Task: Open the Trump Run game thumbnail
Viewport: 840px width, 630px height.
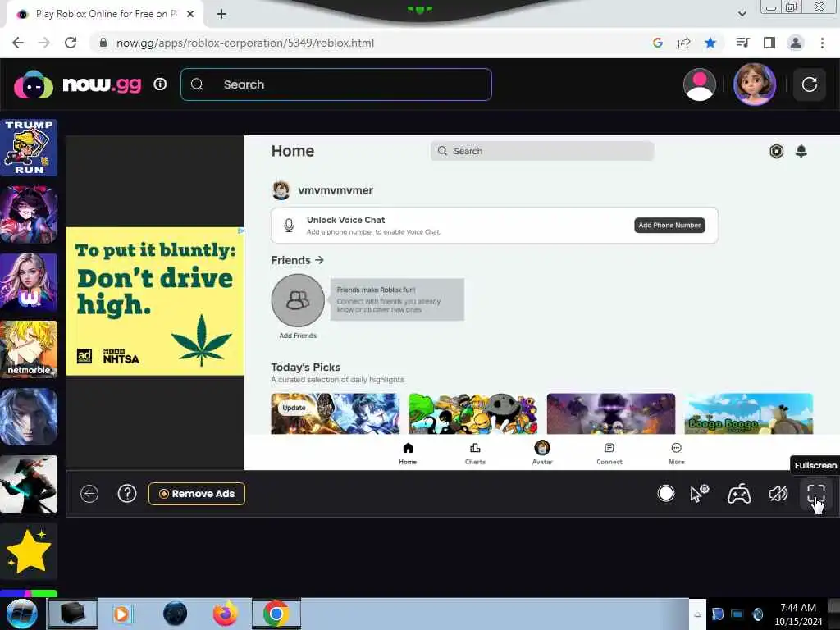Action: (29, 148)
